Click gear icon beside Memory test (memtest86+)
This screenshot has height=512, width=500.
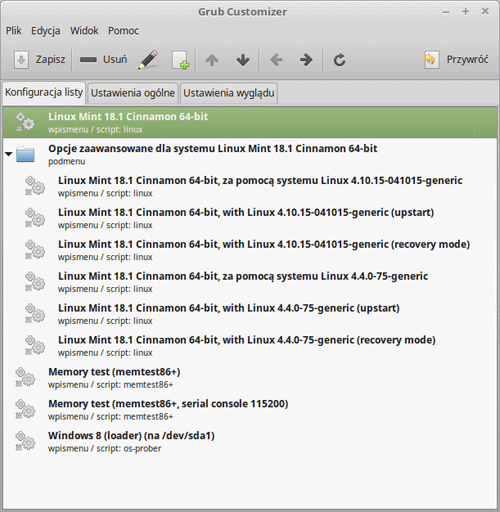point(25,377)
